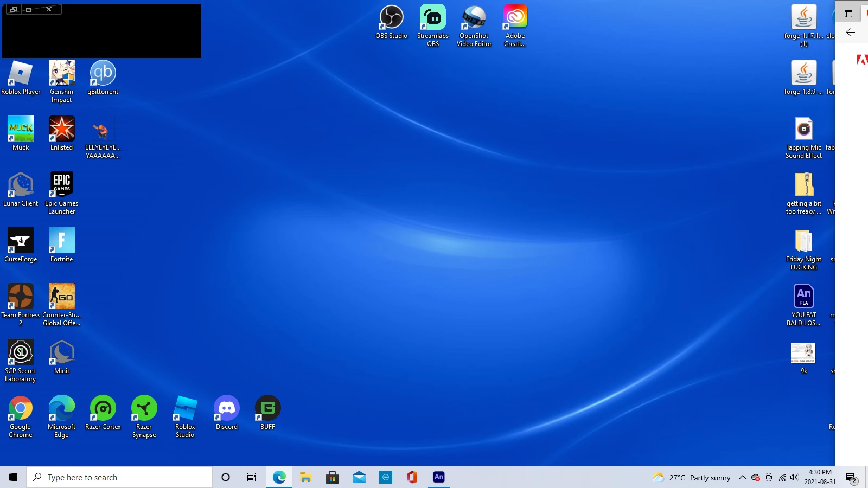Screen dimensions: 868x488
Task: Click the 'Type here to search' box
Action: [x=119, y=477]
